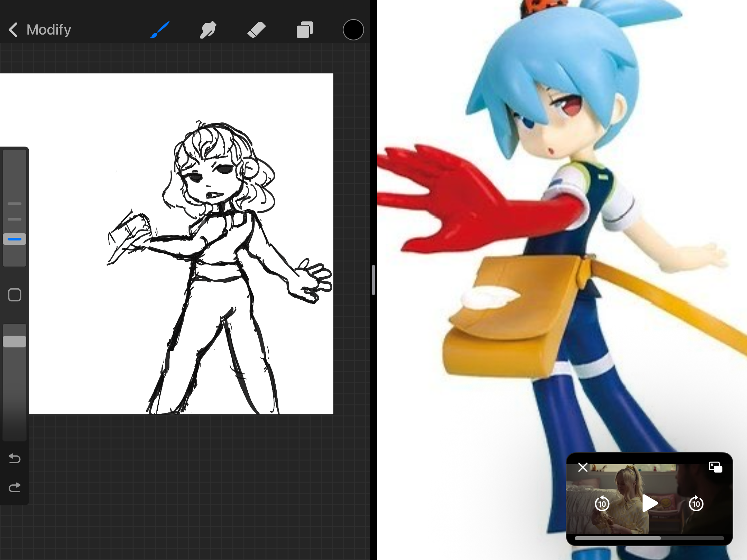
Task: Click the video progress bar
Action: coord(649,538)
